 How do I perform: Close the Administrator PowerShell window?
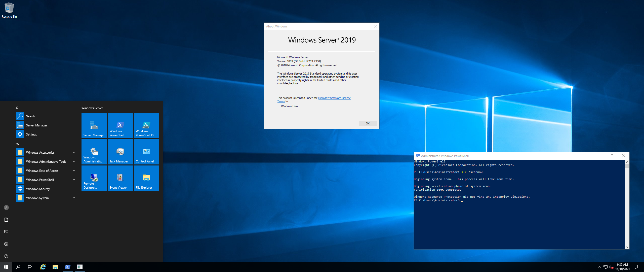623,156
